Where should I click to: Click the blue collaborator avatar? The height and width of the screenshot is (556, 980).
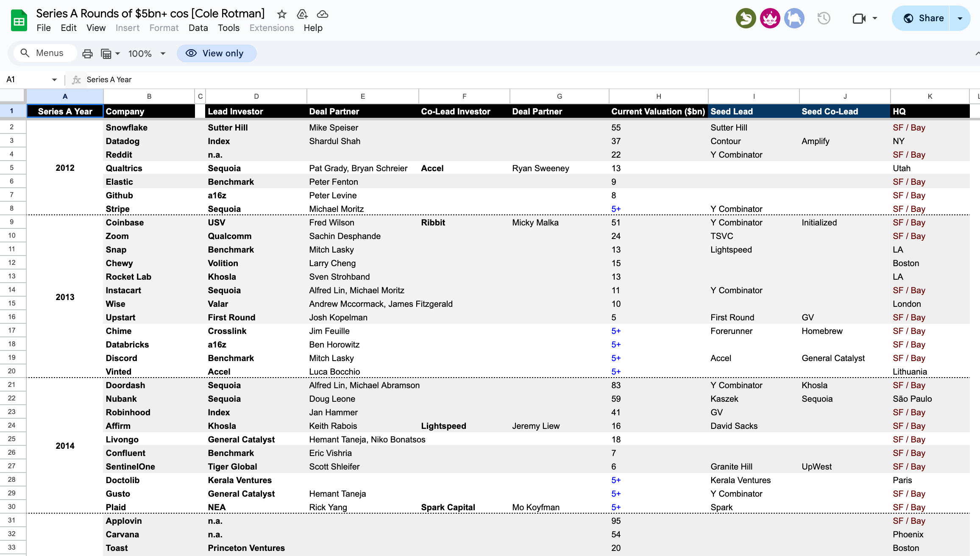point(794,18)
